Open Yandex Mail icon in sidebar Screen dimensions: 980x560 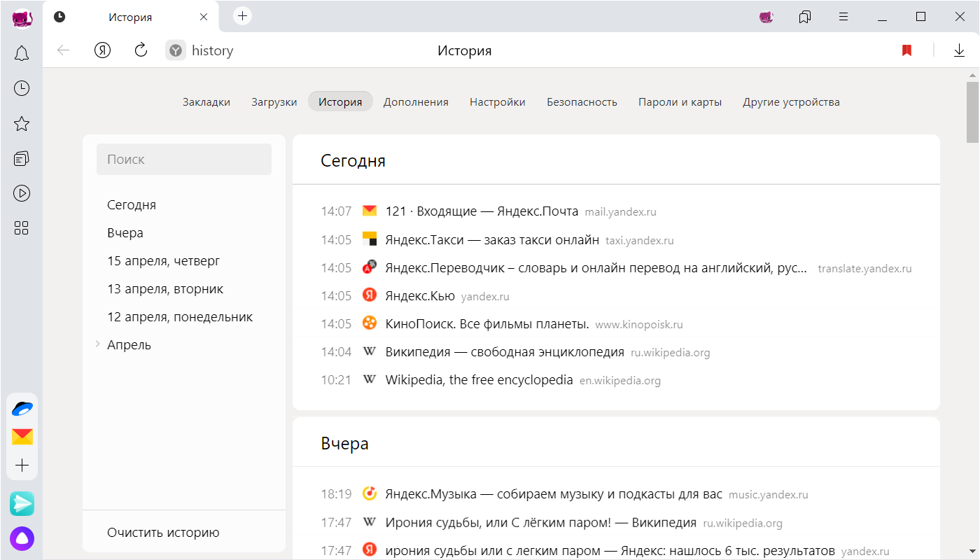(x=22, y=437)
